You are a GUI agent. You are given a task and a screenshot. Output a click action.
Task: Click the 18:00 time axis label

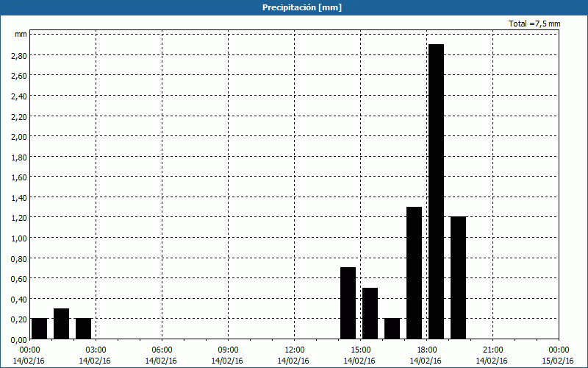click(x=427, y=350)
